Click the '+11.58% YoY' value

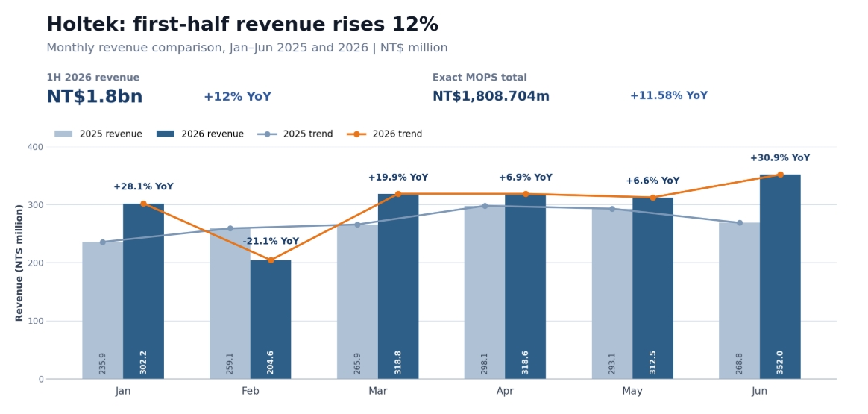(x=669, y=95)
